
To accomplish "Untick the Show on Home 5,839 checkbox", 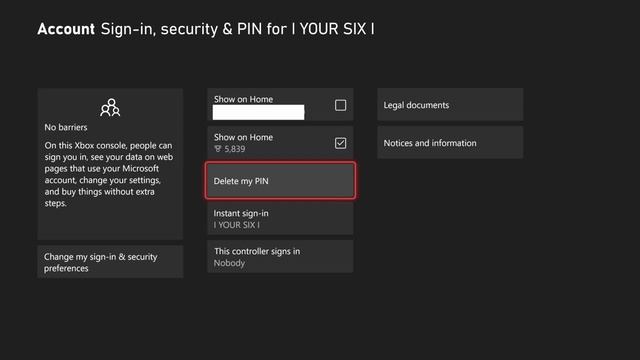I will (x=340, y=143).
